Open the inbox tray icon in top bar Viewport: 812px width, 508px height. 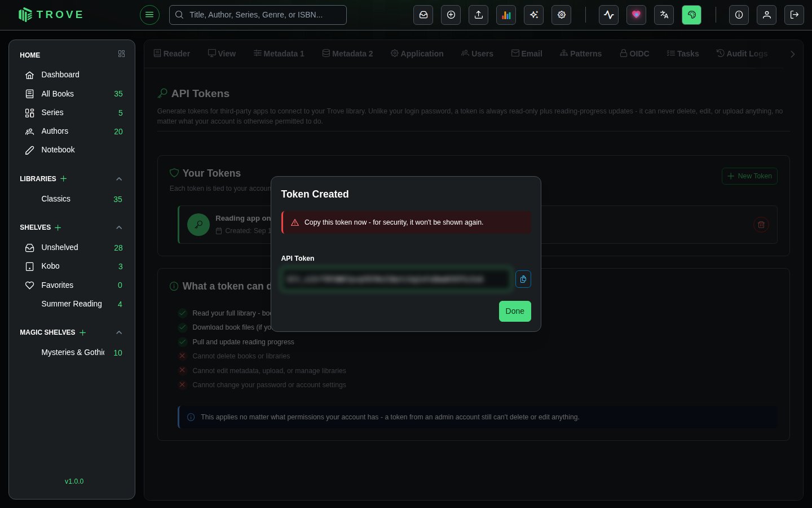point(423,15)
